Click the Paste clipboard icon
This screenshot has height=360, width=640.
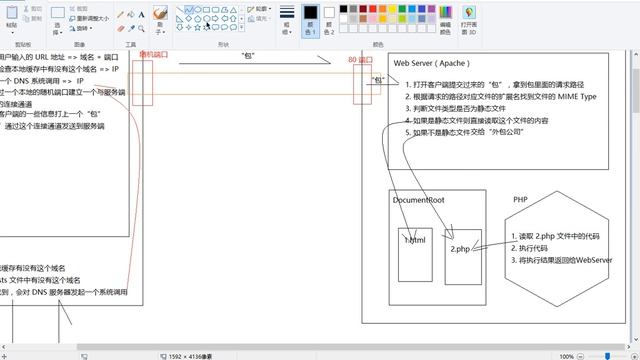12,12
